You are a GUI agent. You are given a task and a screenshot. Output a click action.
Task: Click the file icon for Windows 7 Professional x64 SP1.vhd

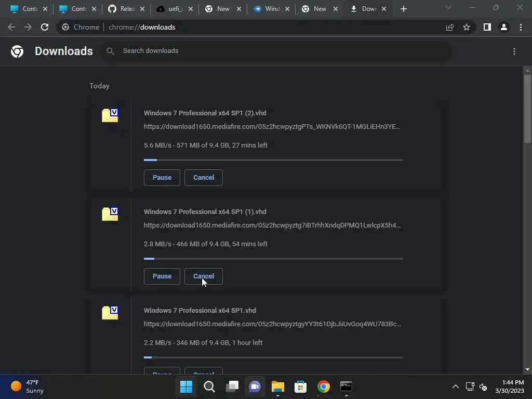click(110, 313)
